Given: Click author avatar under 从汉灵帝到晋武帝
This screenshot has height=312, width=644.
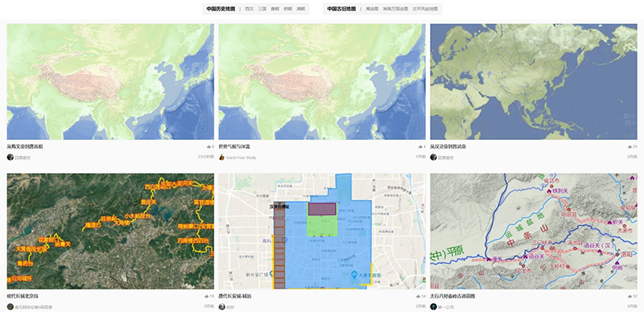Looking at the screenshot, I should (433, 158).
